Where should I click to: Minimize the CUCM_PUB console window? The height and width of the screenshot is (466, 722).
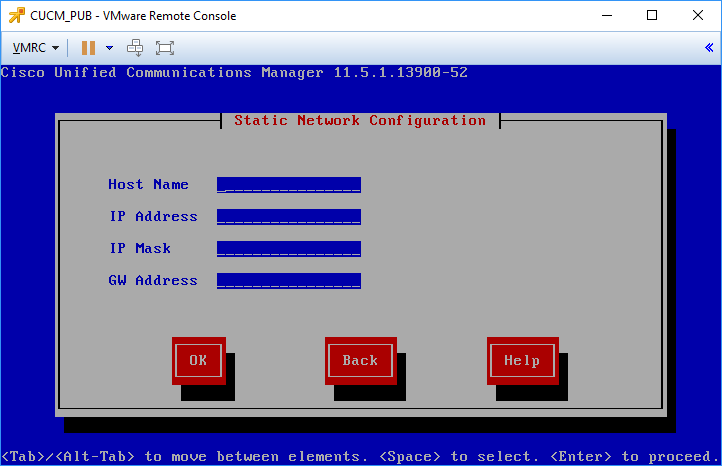607,15
